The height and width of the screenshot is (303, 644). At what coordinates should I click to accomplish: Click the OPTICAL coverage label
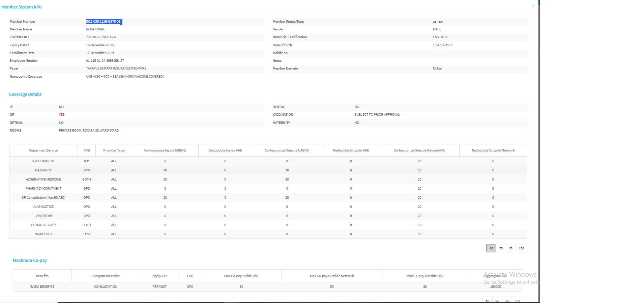[16, 123]
